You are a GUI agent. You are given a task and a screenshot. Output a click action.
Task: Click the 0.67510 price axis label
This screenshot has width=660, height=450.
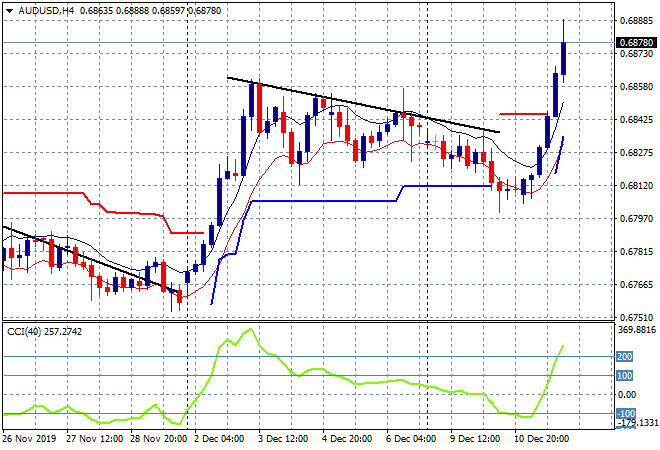(x=636, y=317)
